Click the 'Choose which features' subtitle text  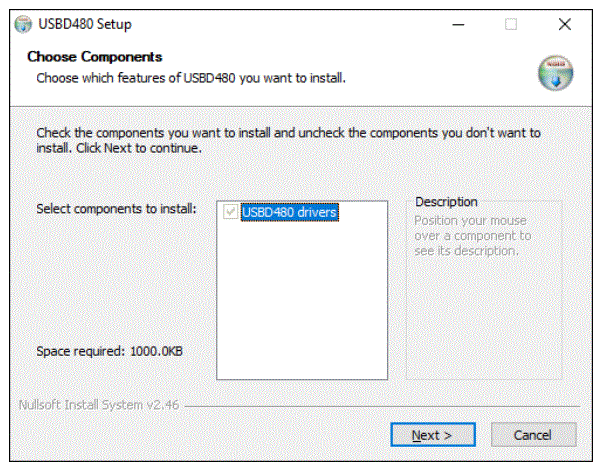(x=191, y=78)
